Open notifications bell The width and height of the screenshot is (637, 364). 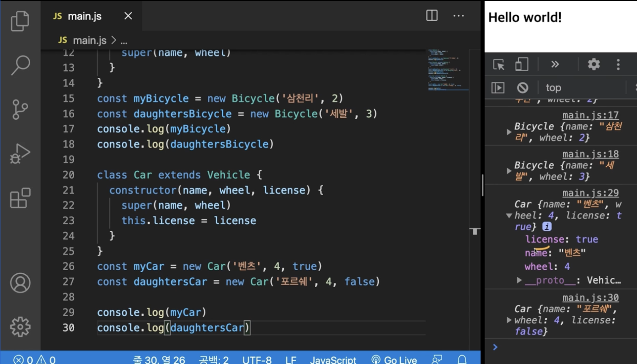click(x=462, y=360)
